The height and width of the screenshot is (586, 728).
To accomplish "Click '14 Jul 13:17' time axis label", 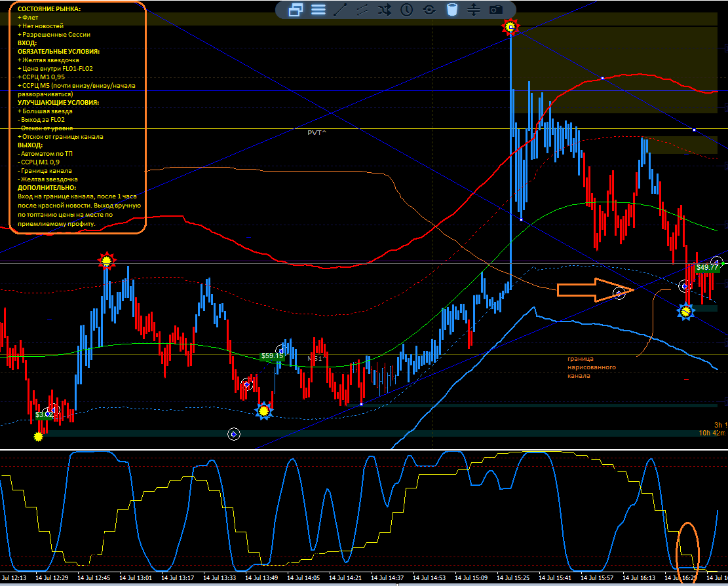I will [178, 577].
